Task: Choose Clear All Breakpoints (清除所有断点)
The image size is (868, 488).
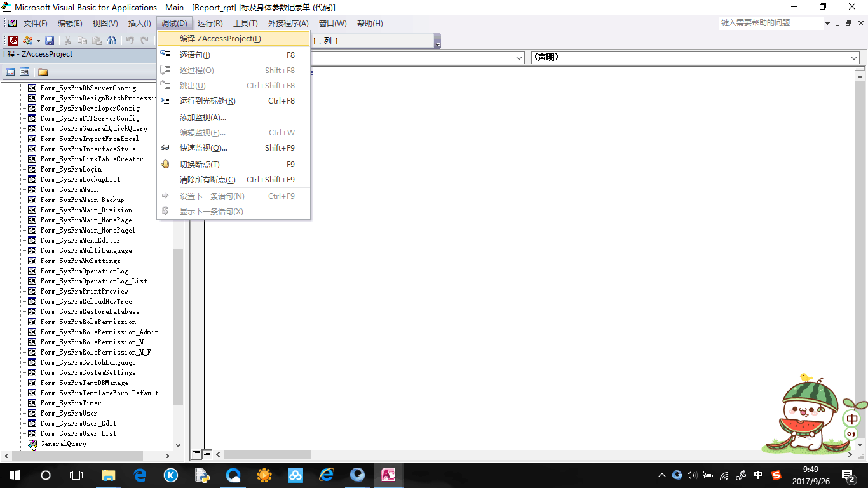Action: (x=233, y=180)
